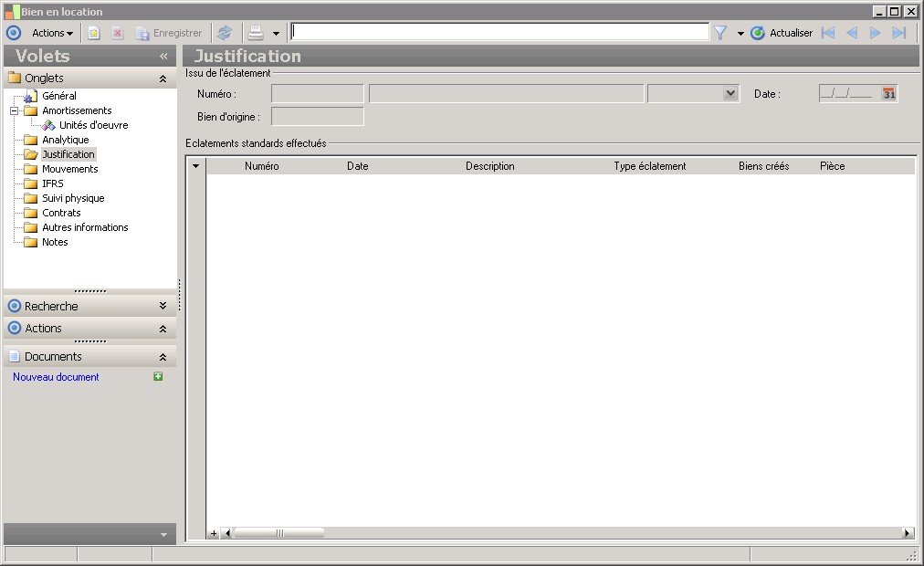Go to first record arrow
Image resolution: width=924 pixels, height=566 pixels.
coord(828,33)
